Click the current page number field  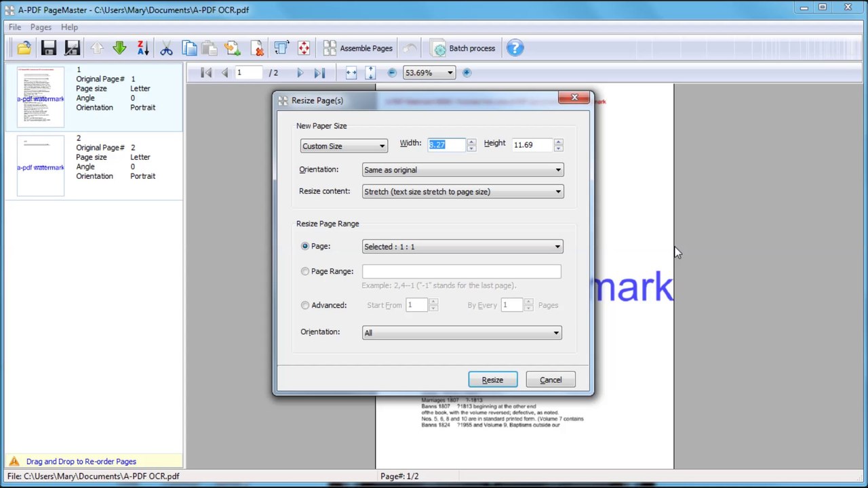(x=248, y=73)
